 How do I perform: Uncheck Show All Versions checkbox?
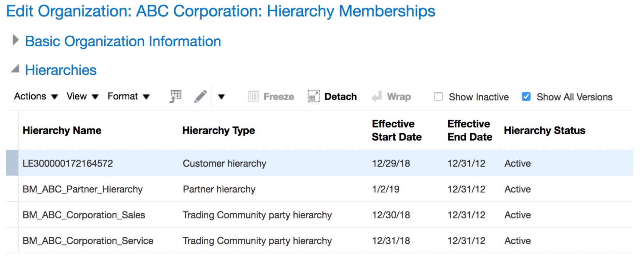point(526,97)
